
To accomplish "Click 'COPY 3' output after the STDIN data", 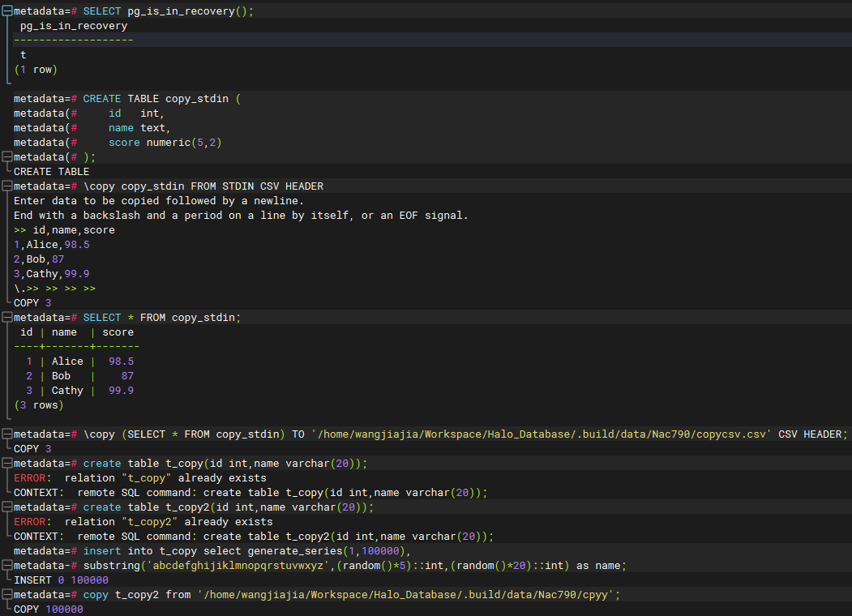I will click(32, 303).
